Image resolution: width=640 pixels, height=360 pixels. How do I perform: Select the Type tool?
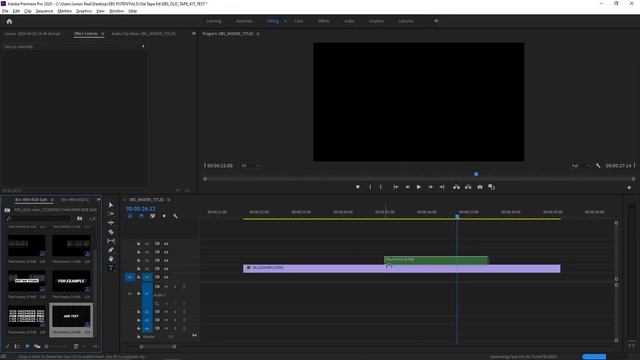[111, 268]
